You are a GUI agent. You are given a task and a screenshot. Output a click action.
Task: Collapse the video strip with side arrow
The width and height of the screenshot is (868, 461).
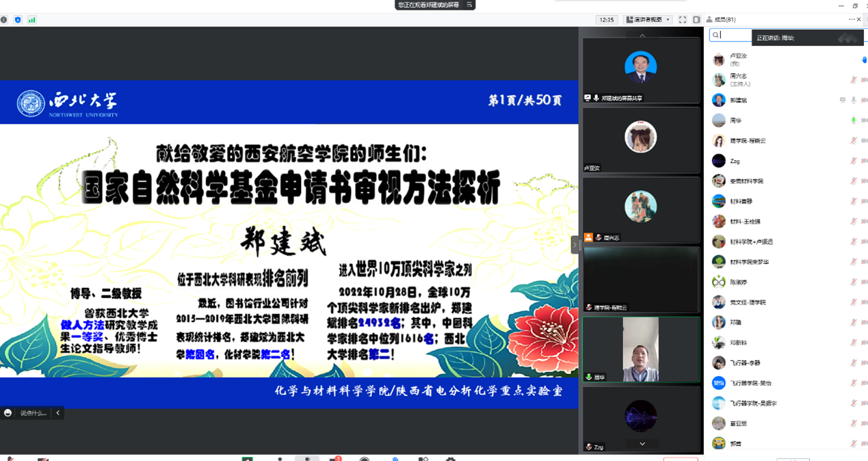click(x=575, y=245)
